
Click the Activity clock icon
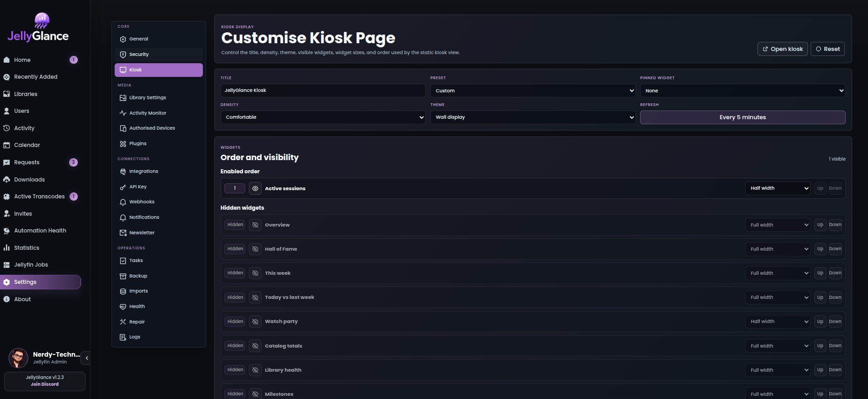(7, 128)
